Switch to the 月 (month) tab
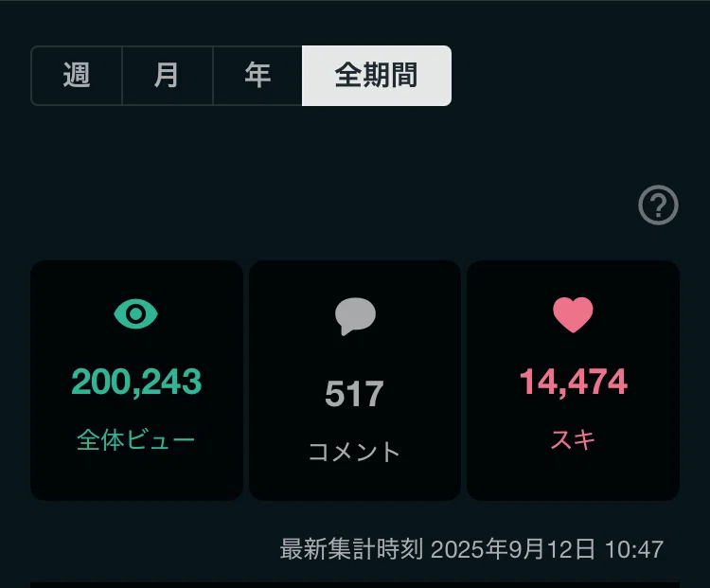This screenshot has width=710, height=588. click(167, 76)
